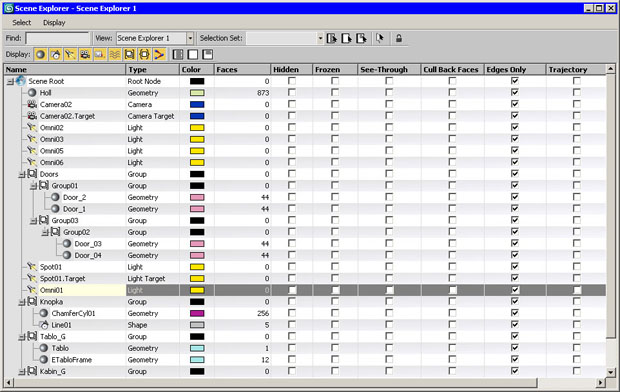Image resolution: width=620 pixels, height=392 pixels.
Task: Toggle the Display XRefs filter icon
Action: coord(144,54)
